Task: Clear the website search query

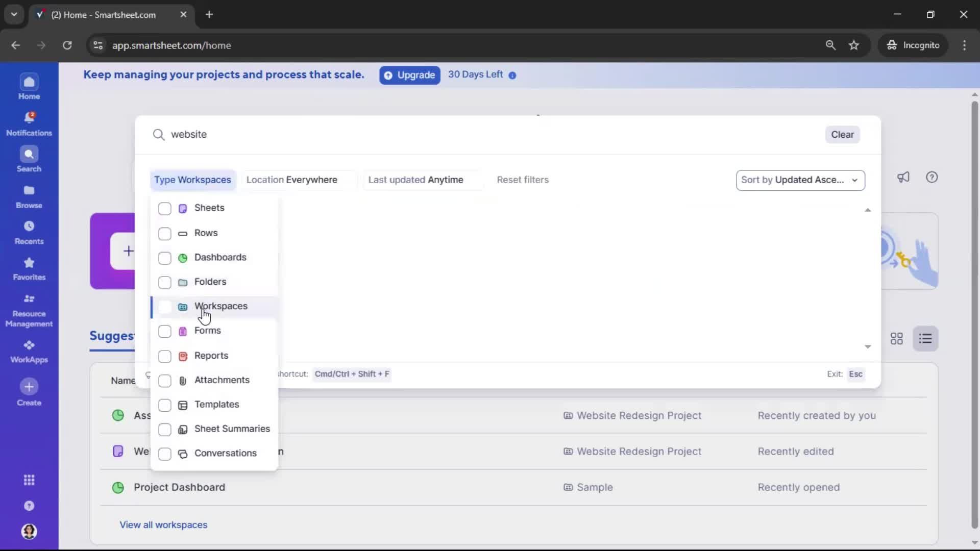Action: click(842, 134)
